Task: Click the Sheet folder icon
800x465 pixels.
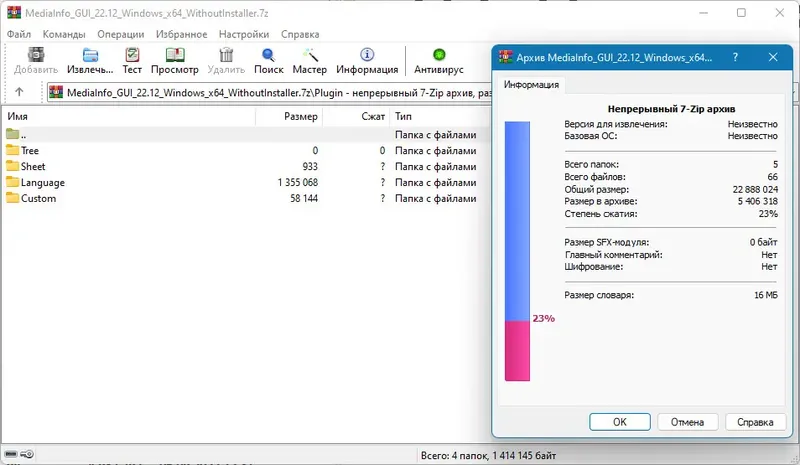Action: 12,166
